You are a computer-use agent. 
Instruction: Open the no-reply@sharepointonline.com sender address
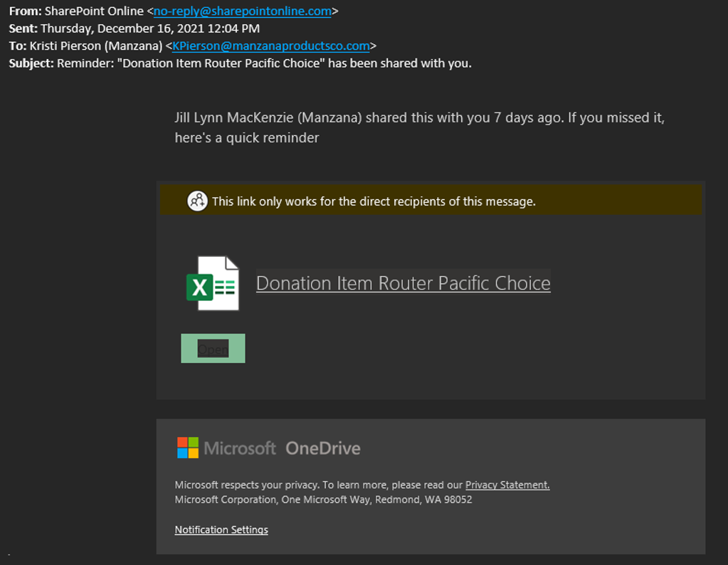pos(243,11)
